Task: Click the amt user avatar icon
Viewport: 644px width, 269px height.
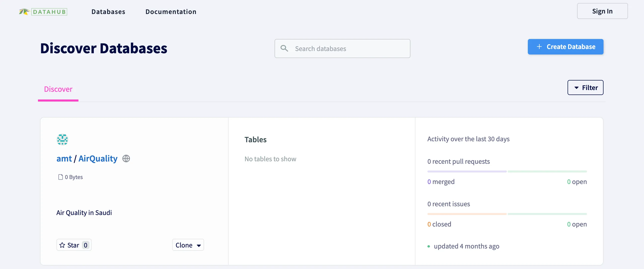Action: click(62, 139)
